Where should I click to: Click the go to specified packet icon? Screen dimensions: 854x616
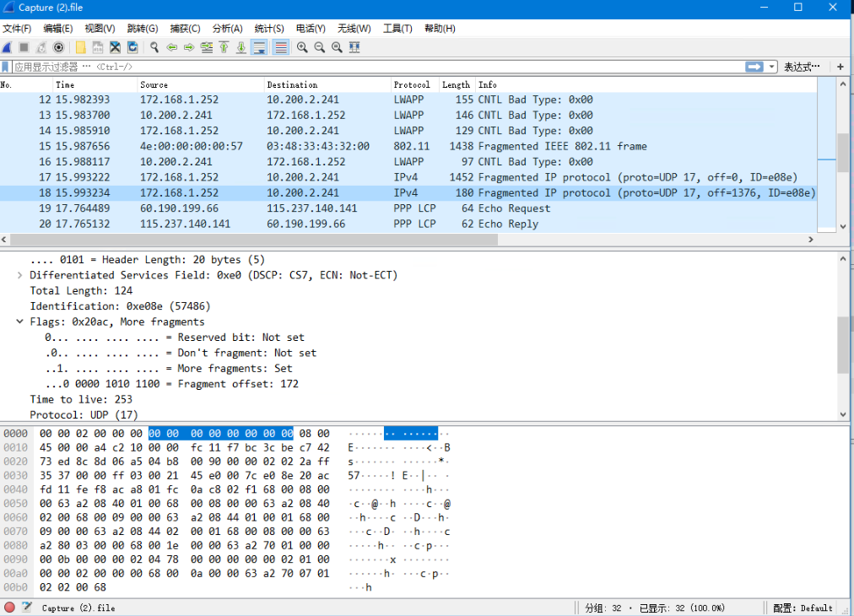click(207, 47)
